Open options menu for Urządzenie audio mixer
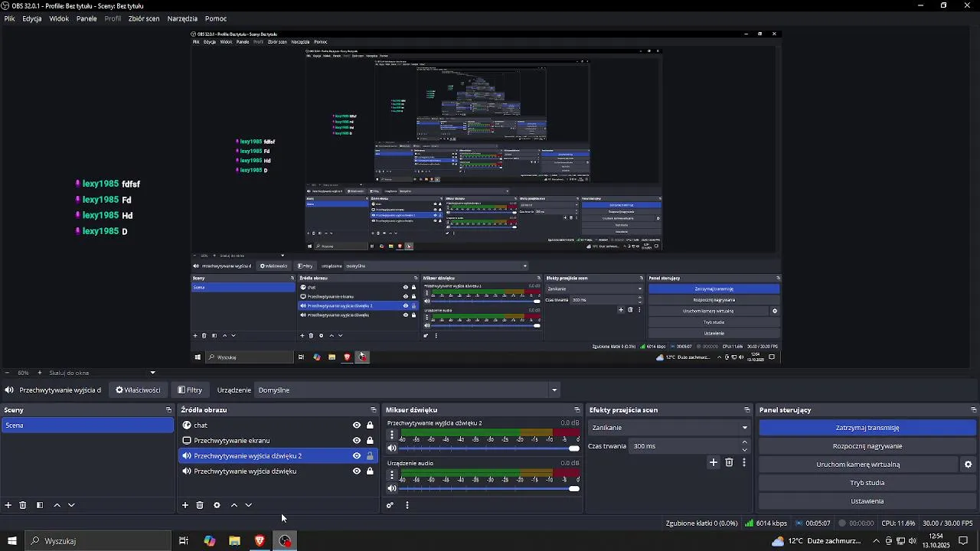 (x=392, y=474)
